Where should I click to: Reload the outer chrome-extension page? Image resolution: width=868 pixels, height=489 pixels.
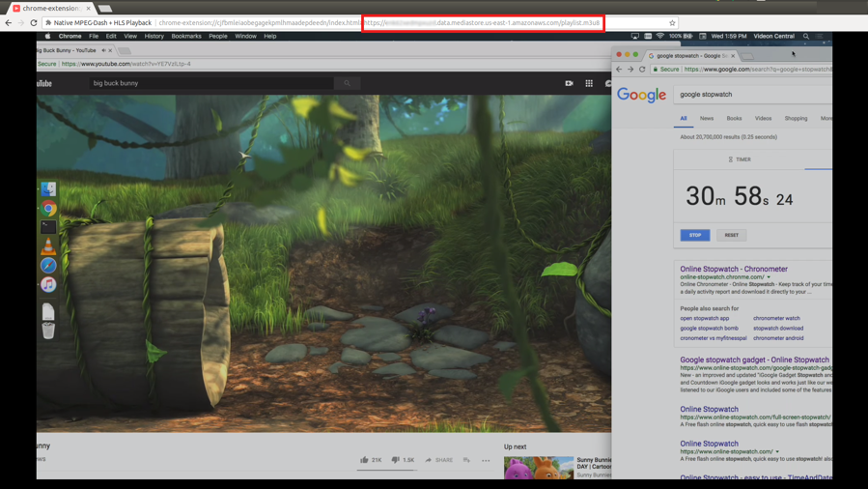[33, 22]
